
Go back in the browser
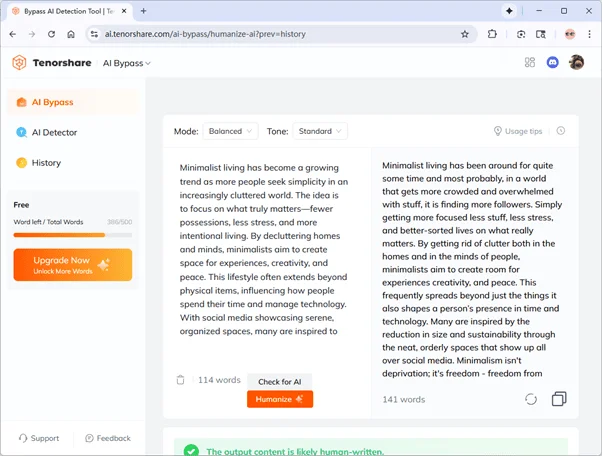click(13, 34)
